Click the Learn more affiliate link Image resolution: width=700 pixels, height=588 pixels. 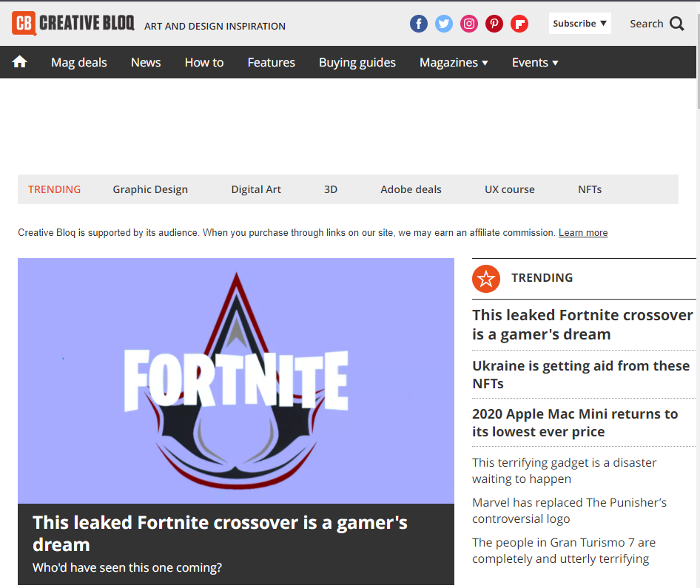[583, 233]
